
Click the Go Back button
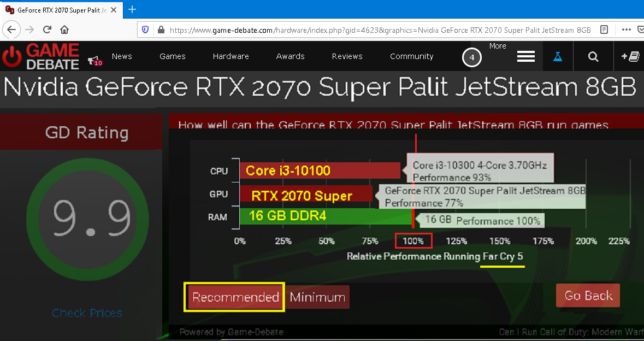pyautogui.click(x=588, y=296)
